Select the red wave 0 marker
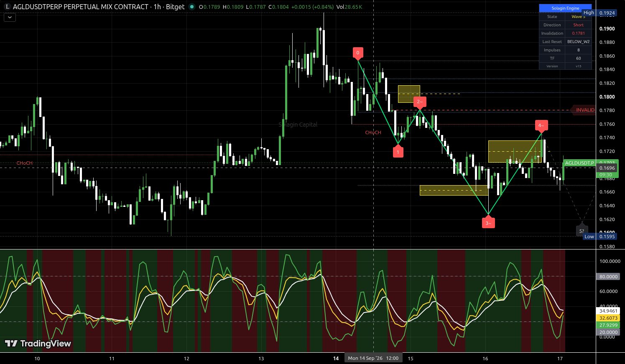Screen dimensions: 625x364 point(358,53)
